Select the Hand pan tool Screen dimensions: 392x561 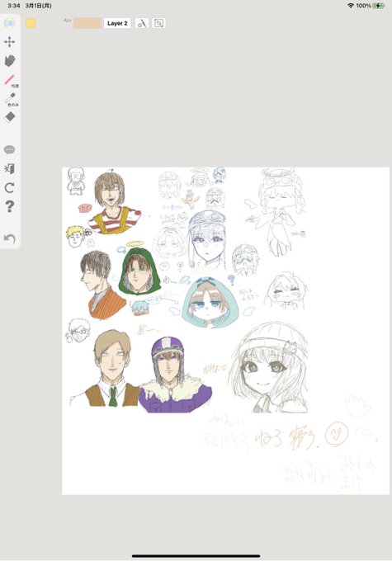[x=10, y=60]
